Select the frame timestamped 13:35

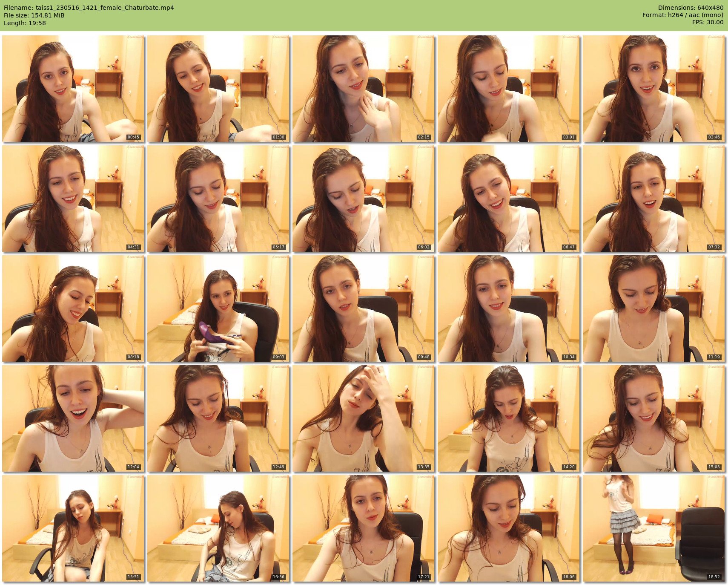pyautogui.click(x=364, y=418)
